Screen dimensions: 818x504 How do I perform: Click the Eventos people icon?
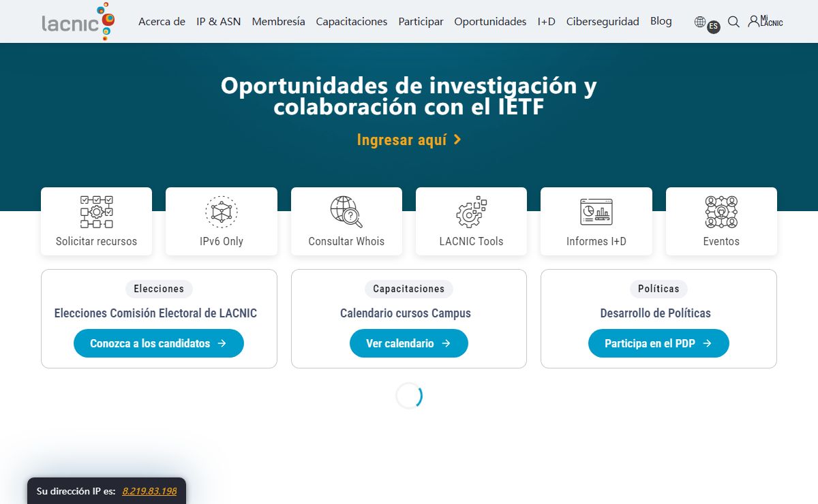click(x=721, y=212)
